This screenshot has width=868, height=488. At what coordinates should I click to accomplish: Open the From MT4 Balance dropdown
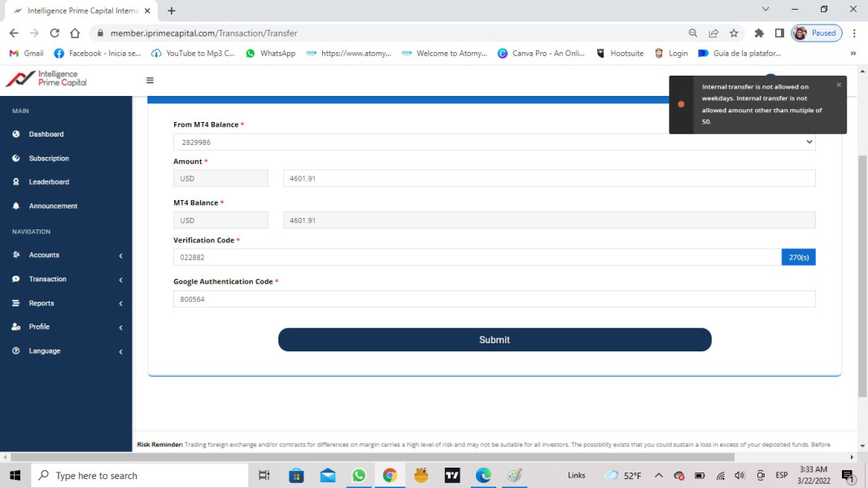[x=495, y=142]
